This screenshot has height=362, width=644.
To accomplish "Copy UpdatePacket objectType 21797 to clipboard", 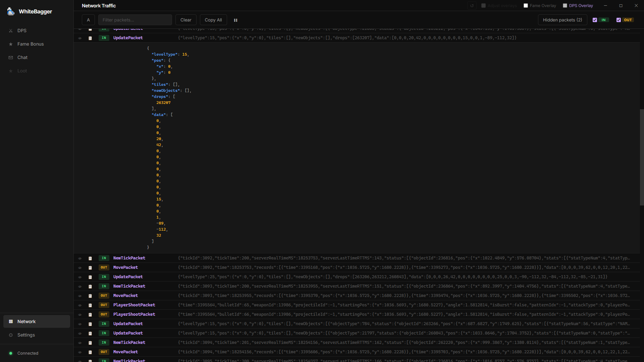I will tap(90, 334).
